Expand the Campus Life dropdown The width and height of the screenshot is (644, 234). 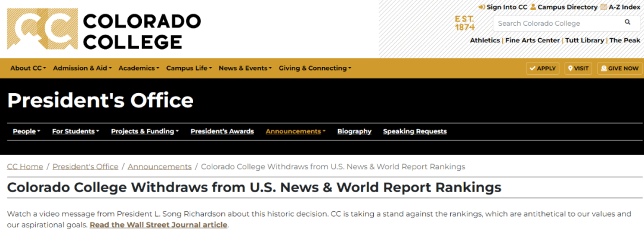click(190, 68)
